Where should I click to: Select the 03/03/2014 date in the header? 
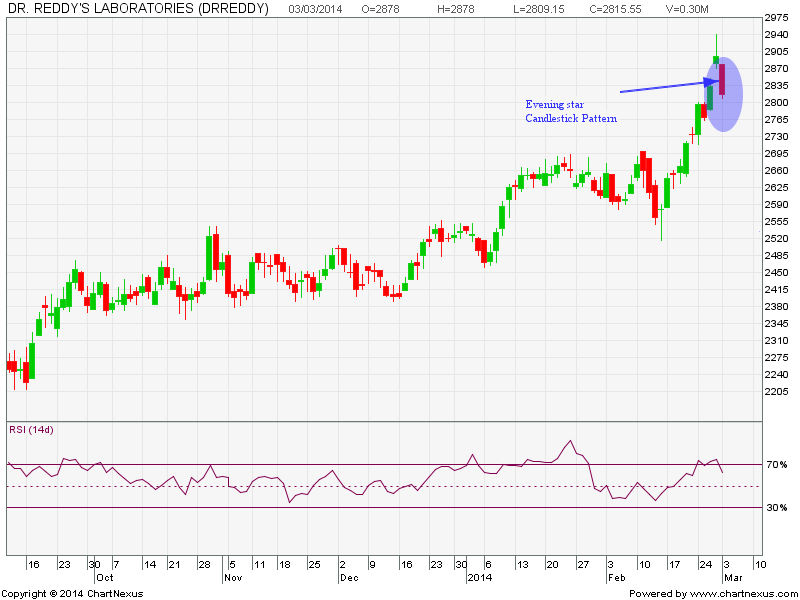pyautogui.click(x=315, y=9)
